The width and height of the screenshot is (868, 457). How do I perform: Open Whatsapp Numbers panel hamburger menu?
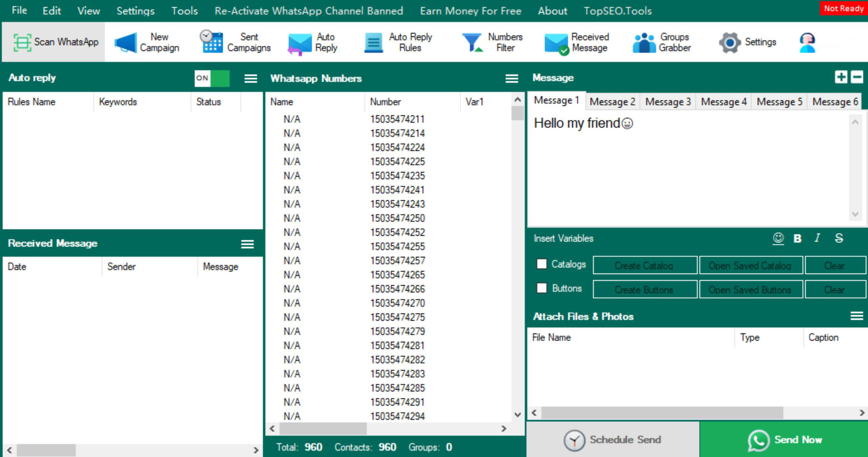tap(512, 78)
